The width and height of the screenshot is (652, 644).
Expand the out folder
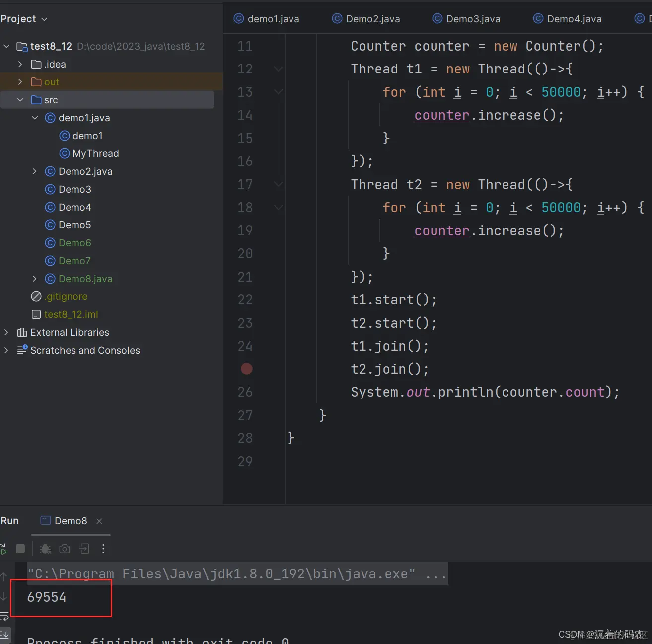pos(20,82)
